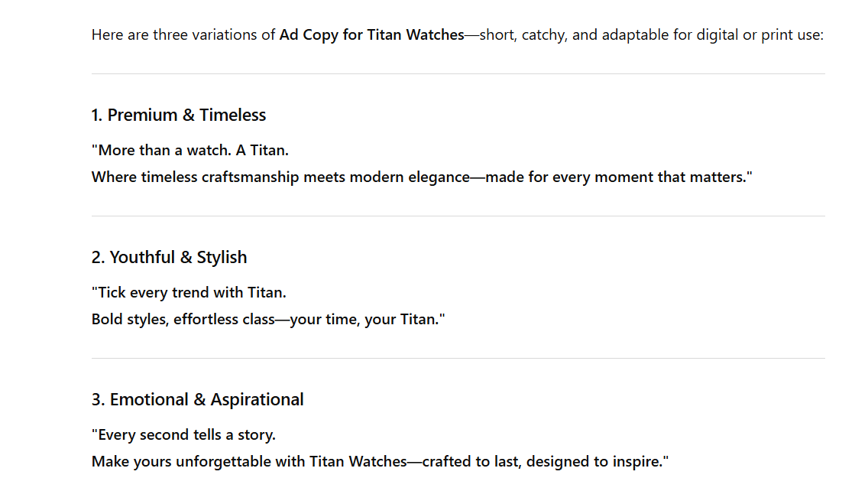Select the "2. Youthful & Stylish" heading
Screen dimensions: 868x478
point(169,258)
